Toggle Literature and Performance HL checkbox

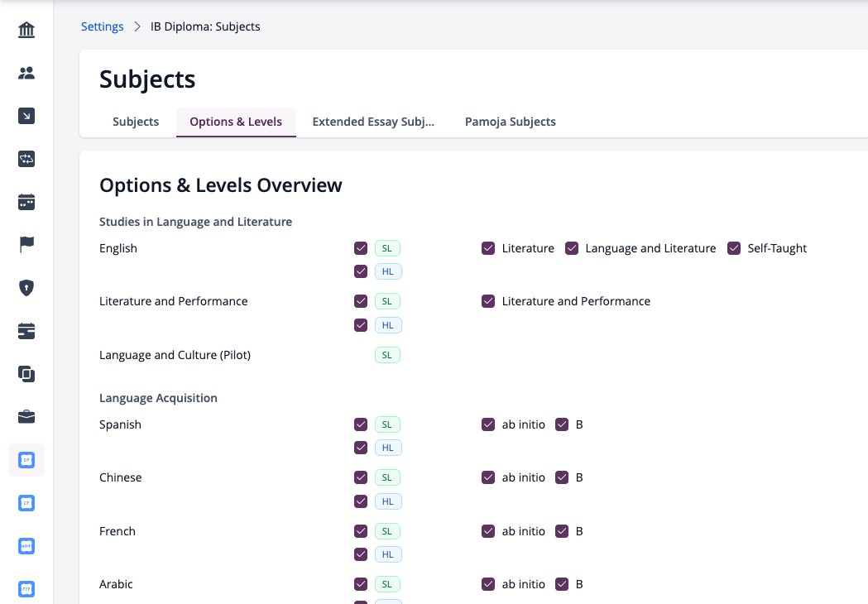[x=361, y=325]
